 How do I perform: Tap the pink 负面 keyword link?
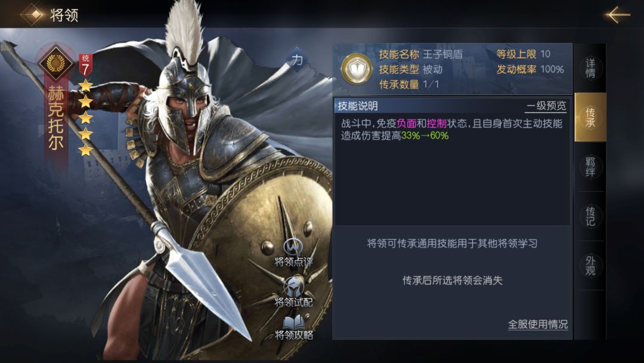pos(407,124)
